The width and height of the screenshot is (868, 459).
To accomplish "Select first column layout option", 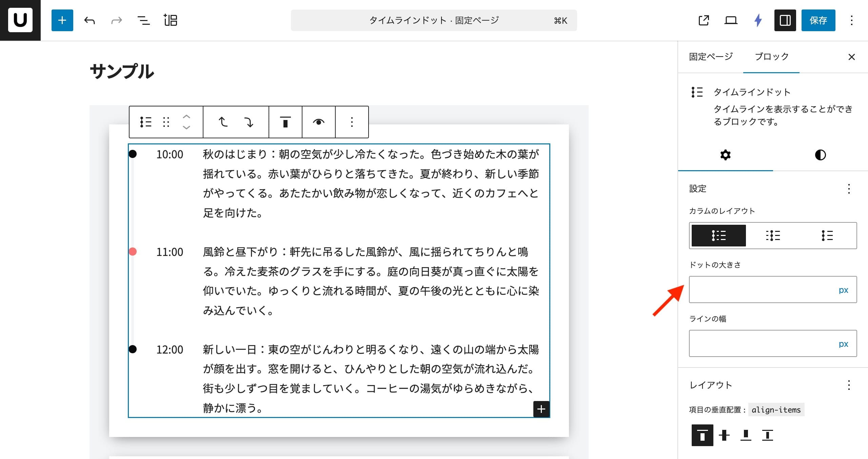I will click(x=719, y=236).
